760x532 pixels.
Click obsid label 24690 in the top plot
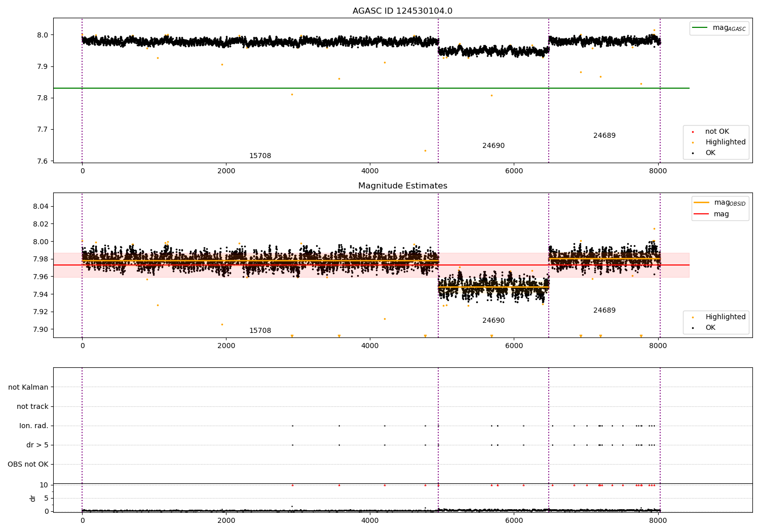(493, 146)
